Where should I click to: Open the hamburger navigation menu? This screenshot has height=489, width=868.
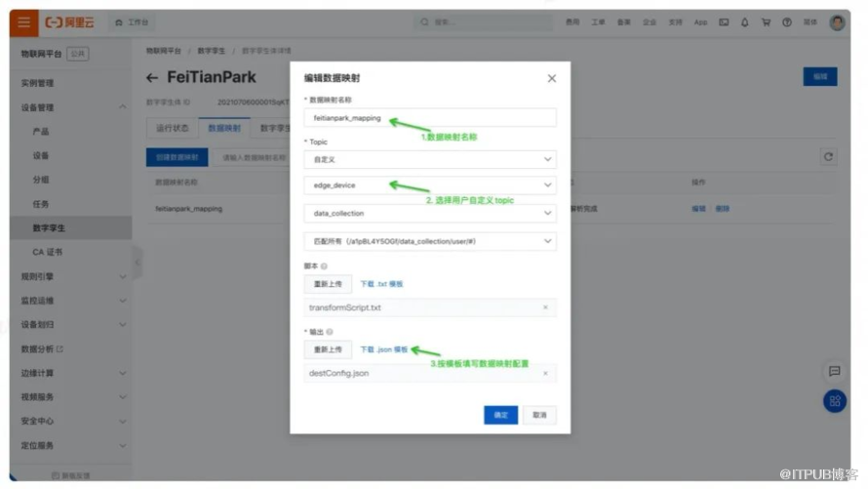click(23, 22)
